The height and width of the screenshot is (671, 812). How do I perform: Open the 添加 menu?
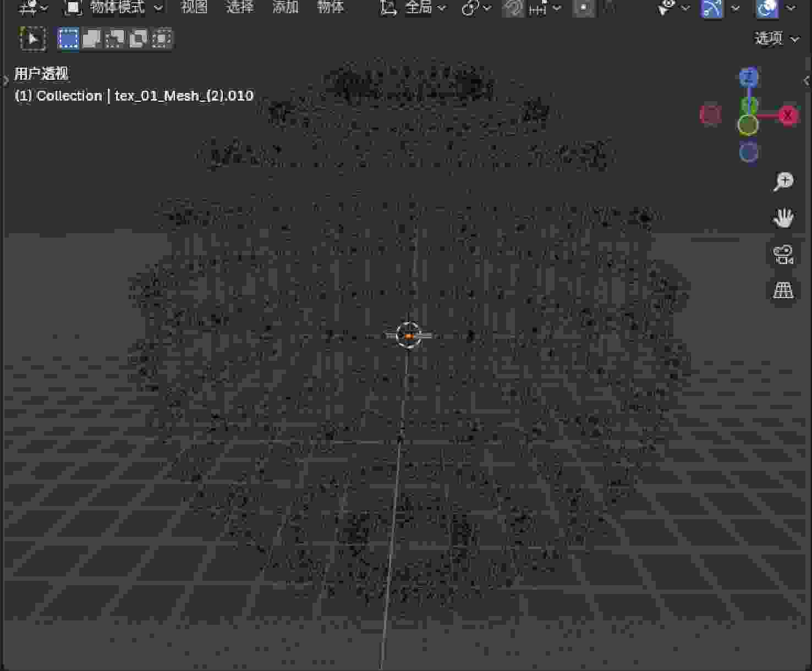(285, 8)
